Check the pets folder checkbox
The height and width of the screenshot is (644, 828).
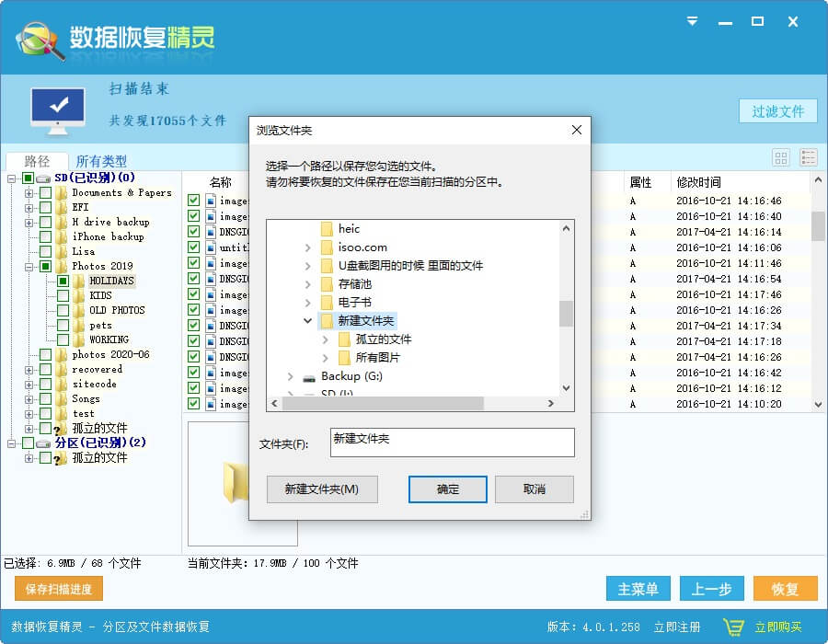coord(63,325)
